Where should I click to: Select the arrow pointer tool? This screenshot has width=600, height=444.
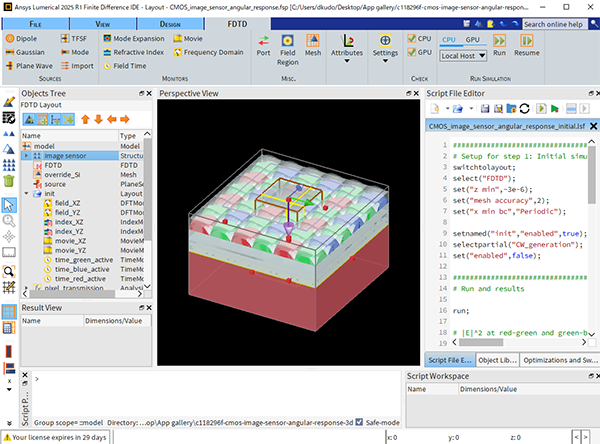click(9, 205)
